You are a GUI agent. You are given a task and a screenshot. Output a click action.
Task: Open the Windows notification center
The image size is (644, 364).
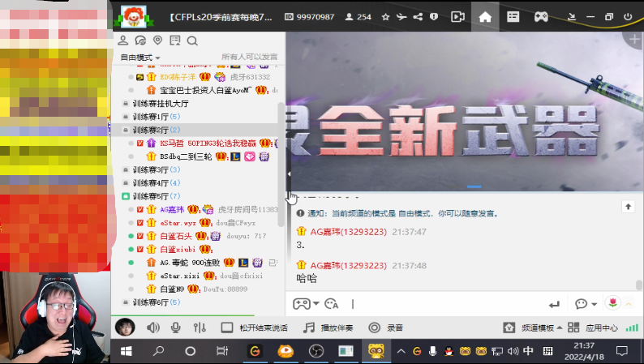[x=622, y=351]
